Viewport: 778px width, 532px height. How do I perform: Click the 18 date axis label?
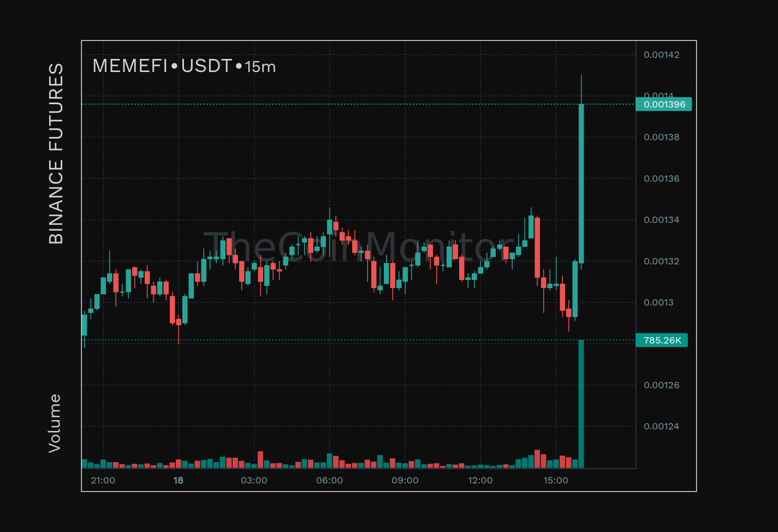(178, 481)
